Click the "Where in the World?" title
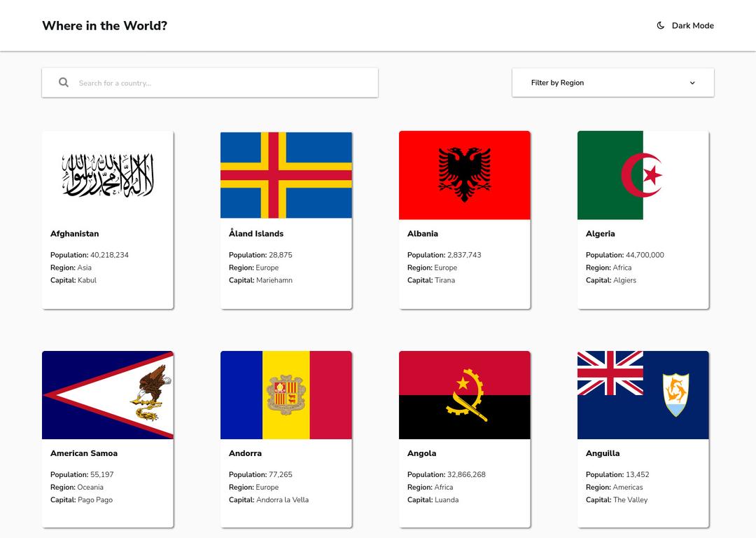The image size is (756, 538). coord(105,26)
